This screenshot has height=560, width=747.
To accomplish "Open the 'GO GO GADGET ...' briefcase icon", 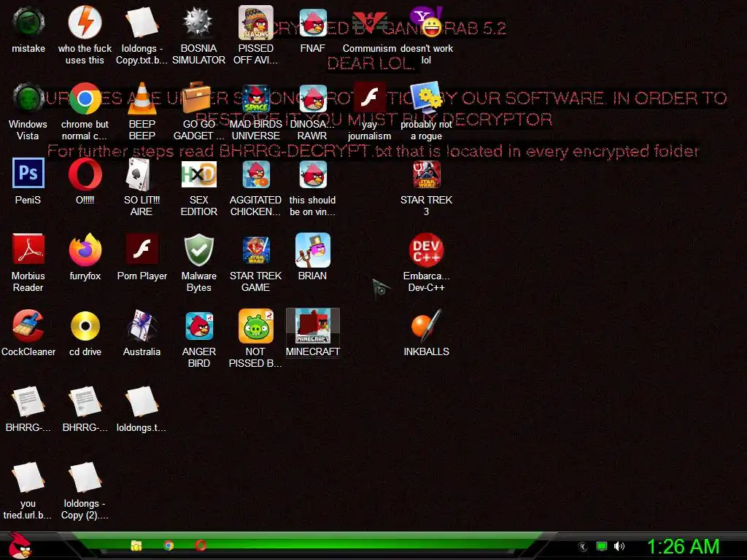I will point(198,98).
